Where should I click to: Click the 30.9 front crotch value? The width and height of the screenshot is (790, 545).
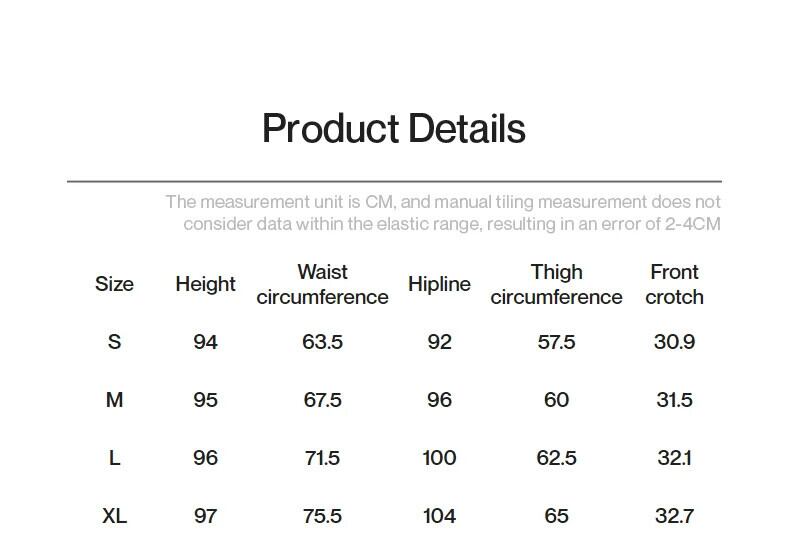[674, 342]
